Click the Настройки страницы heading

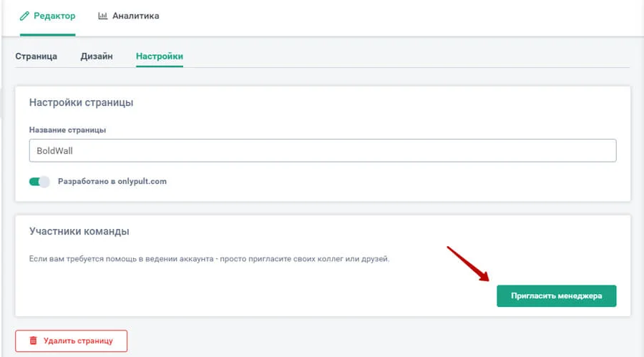pyautogui.click(x=81, y=103)
